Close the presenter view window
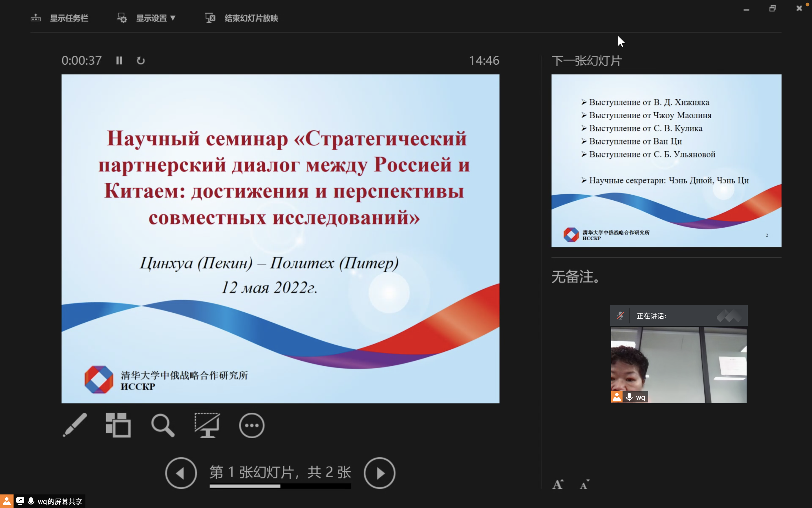812x508 pixels. click(799, 8)
